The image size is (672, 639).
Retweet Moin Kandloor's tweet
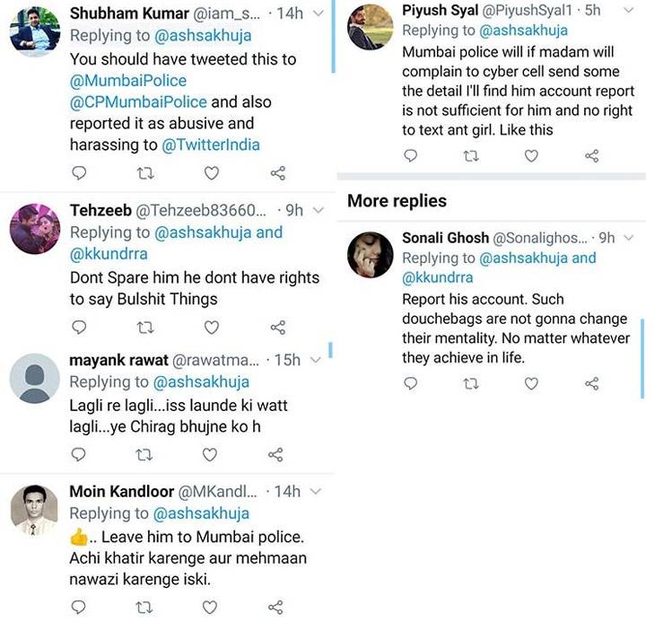click(x=144, y=608)
